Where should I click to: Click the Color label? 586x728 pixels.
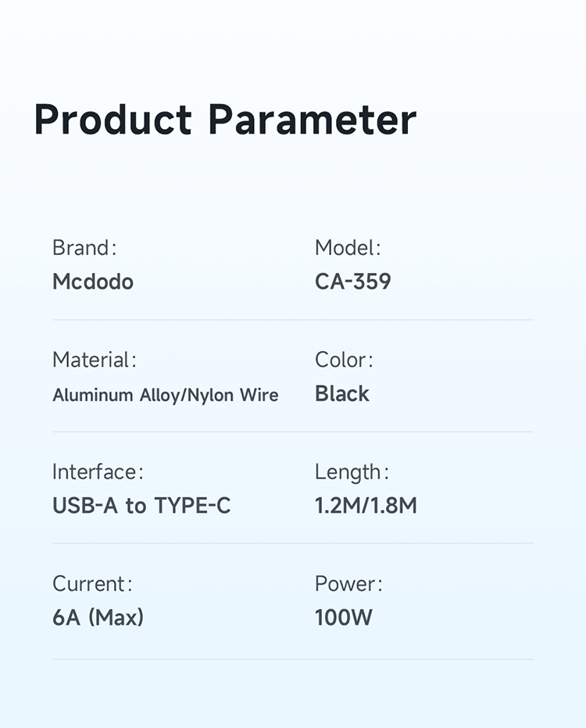coord(344,360)
